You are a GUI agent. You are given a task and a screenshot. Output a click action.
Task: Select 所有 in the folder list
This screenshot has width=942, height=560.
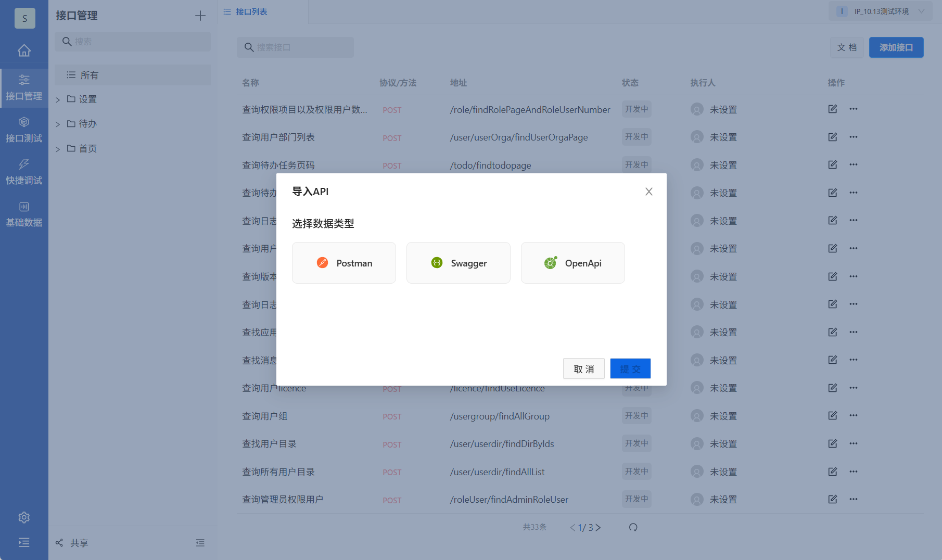pos(88,74)
